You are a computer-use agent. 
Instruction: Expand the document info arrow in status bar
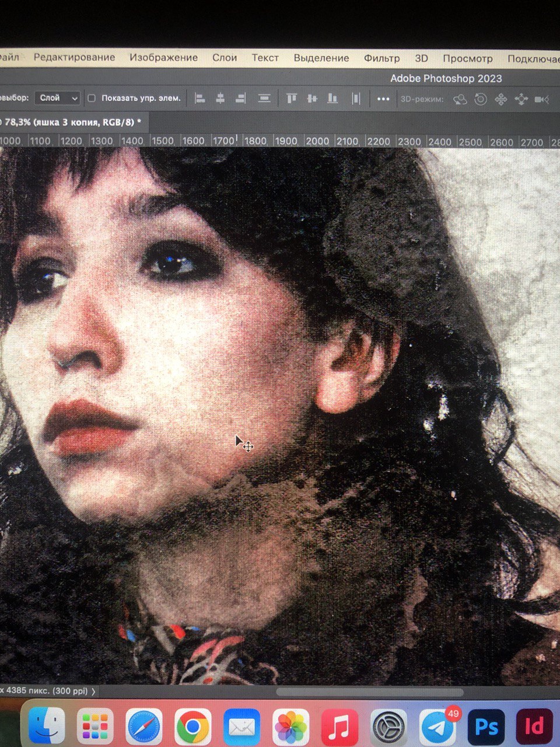pos(94,691)
